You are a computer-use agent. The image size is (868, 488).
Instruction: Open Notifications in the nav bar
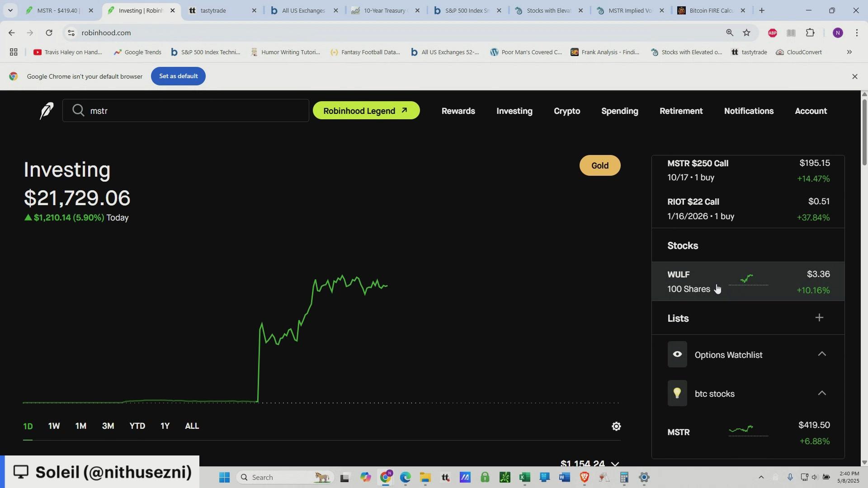click(749, 111)
